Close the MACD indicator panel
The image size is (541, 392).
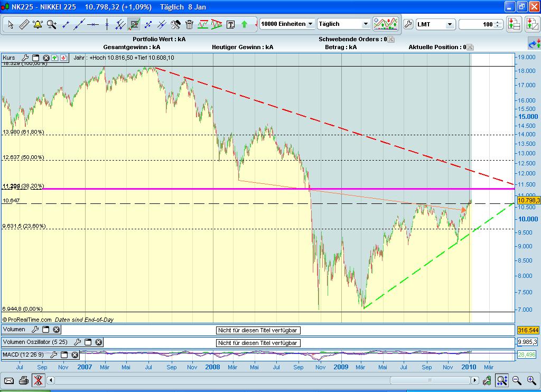pyautogui.click(x=75, y=354)
